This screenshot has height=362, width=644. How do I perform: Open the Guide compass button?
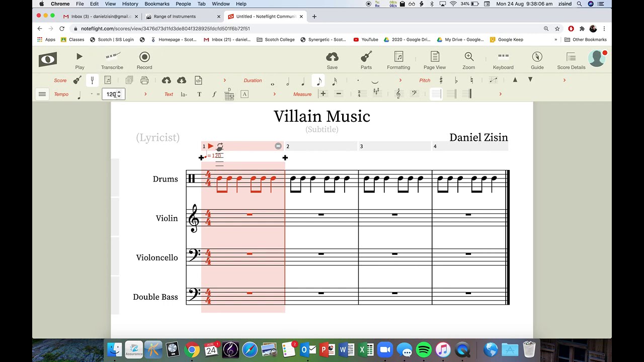(x=537, y=60)
